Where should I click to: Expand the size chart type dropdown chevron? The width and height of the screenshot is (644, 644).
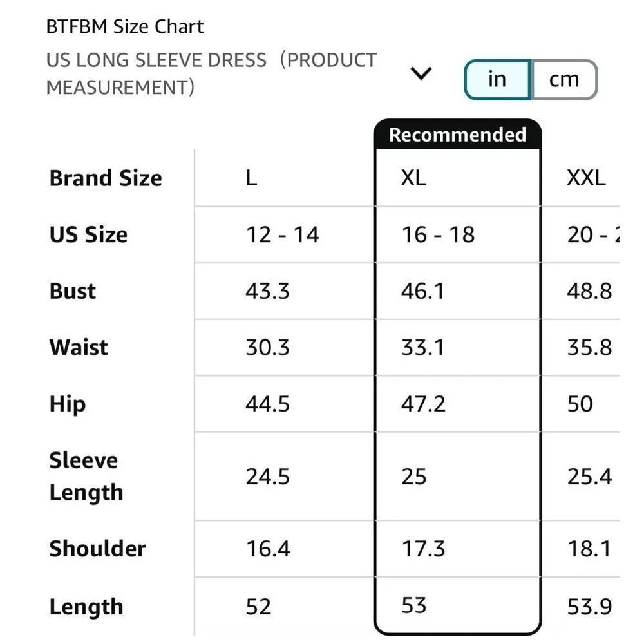coord(421,73)
